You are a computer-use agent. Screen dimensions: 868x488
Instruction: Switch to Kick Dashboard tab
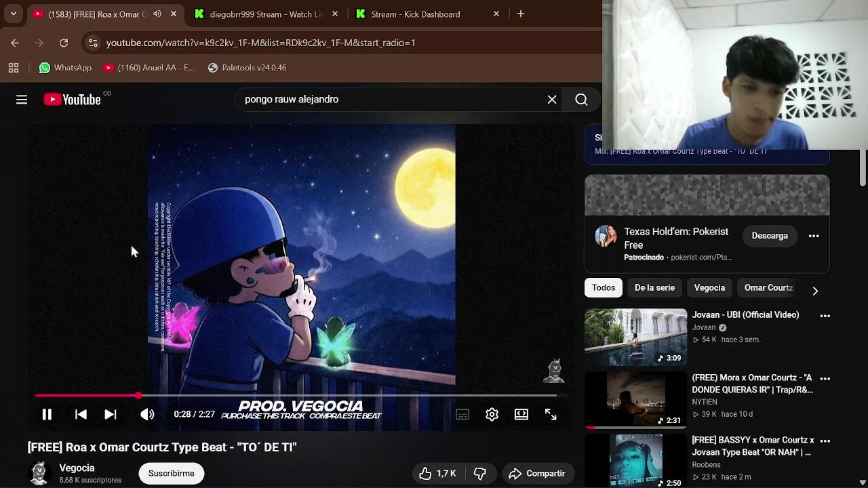tap(415, 14)
